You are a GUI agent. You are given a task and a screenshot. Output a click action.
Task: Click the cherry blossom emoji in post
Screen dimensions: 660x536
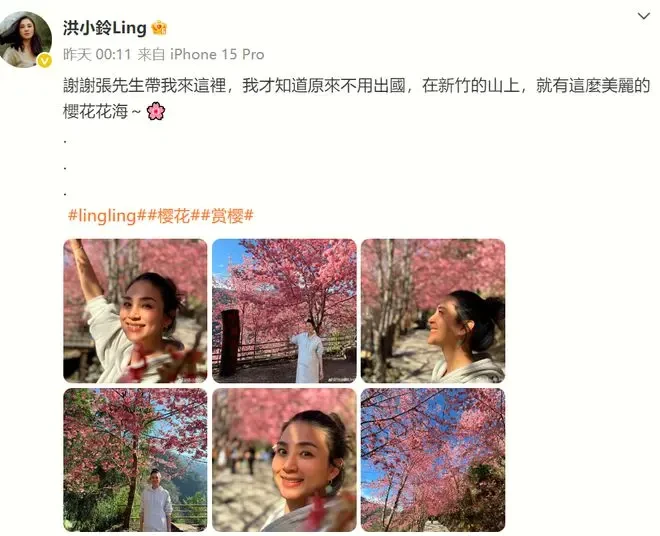[155, 112]
